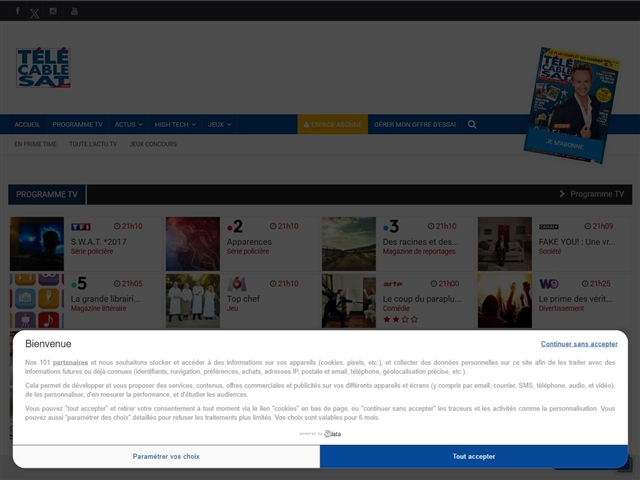Open the search magnifier icon
640x480 pixels.
(472, 124)
